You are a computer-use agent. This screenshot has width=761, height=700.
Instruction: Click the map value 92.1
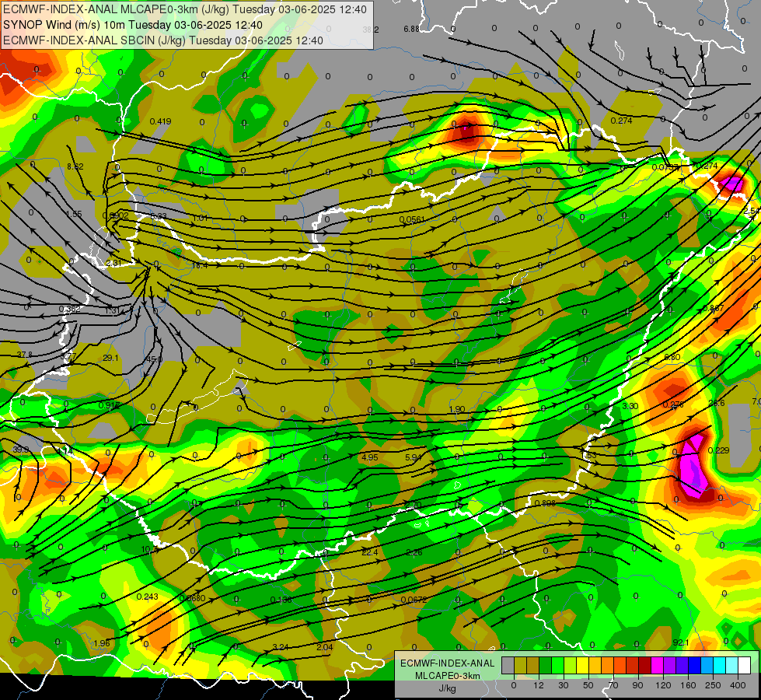point(681,642)
